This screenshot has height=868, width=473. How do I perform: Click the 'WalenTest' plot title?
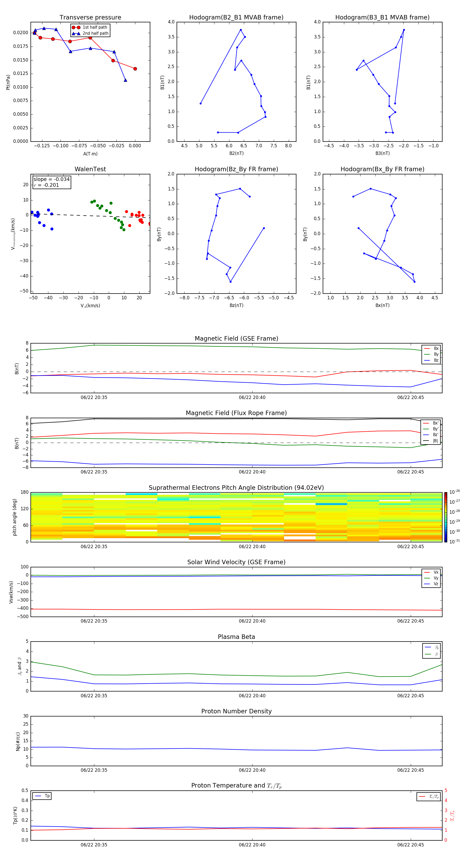pyautogui.click(x=90, y=169)
